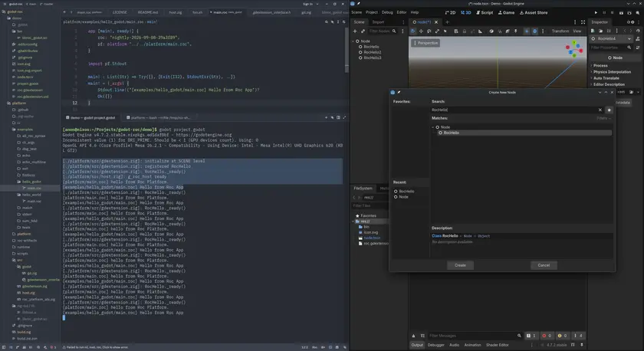
Task: Toggle the environment preview in viewport toolbar
Action: coord(534,31)
